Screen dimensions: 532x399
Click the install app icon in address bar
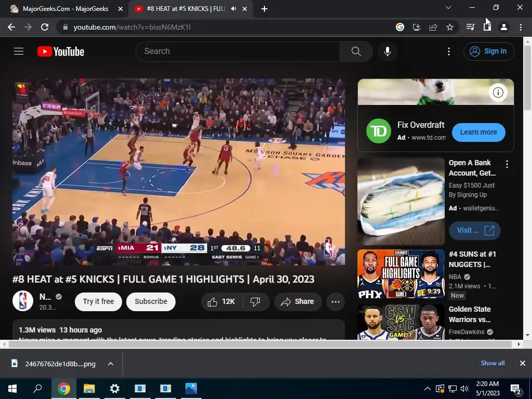pos(417,27)
